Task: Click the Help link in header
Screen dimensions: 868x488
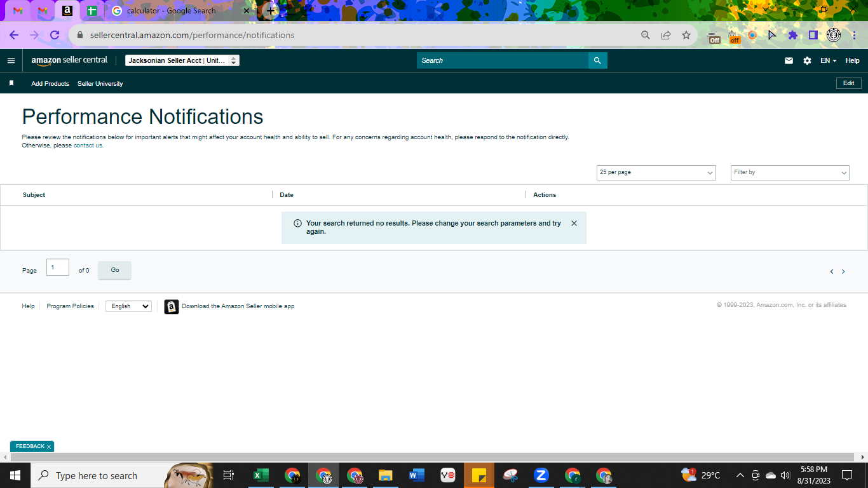Action: tap(852, 60)
